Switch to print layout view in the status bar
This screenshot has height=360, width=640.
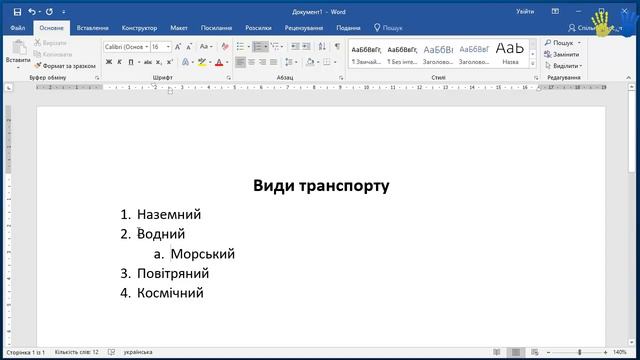click(x=516, y=352)
